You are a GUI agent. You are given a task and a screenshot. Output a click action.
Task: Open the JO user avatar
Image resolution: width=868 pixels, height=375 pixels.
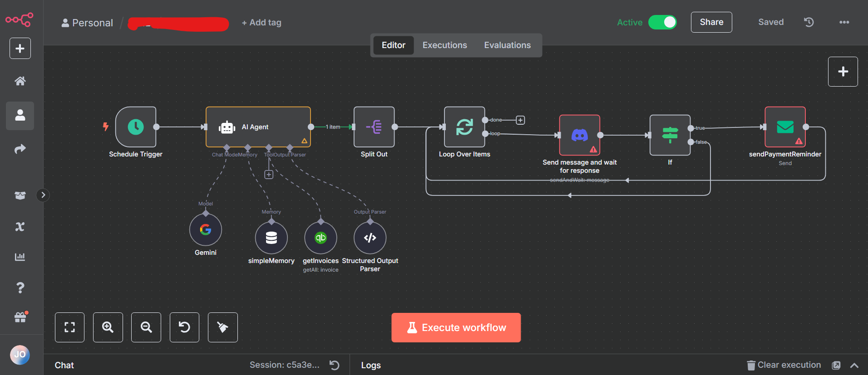click(20, 355)
